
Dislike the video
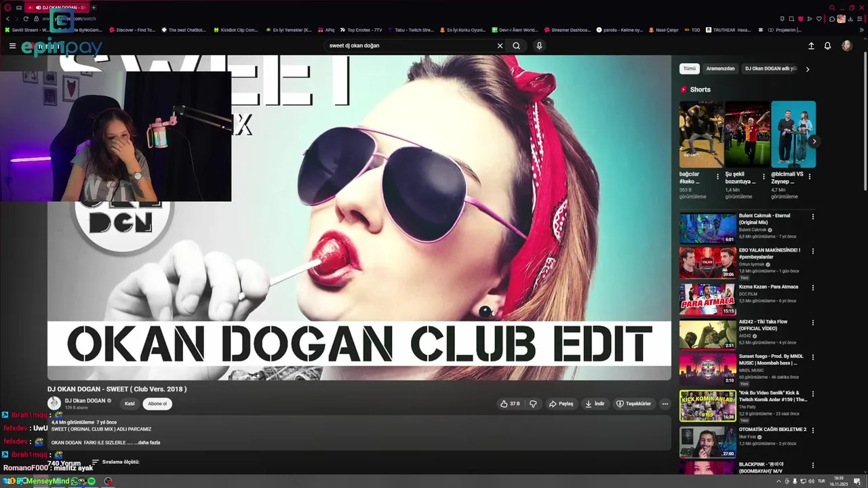[533, 403]
